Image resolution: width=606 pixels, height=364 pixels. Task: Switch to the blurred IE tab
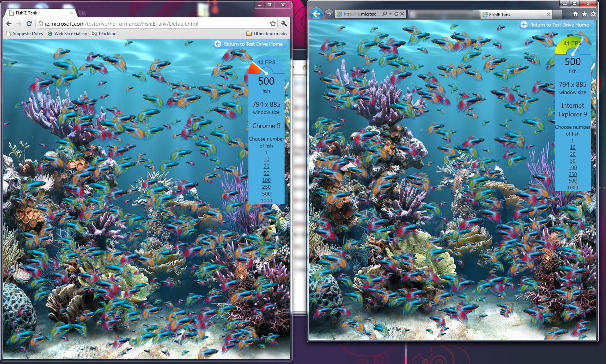[x=443, y=14]
